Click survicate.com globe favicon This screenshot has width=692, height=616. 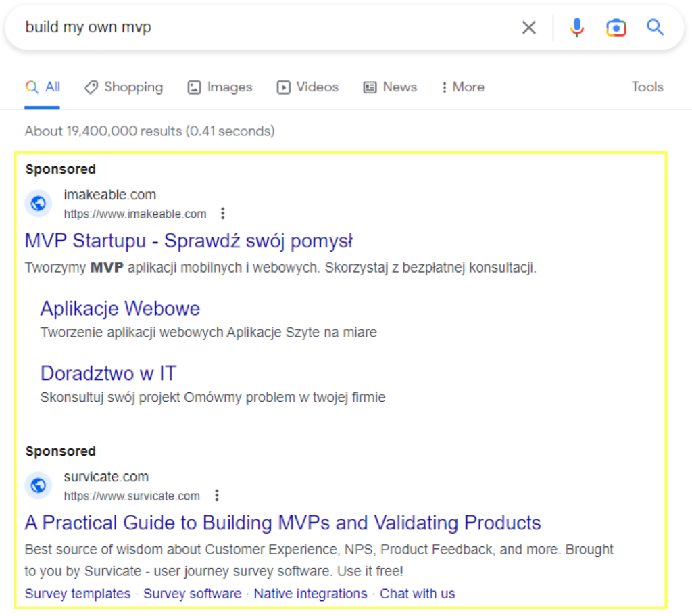pos(39,485)
